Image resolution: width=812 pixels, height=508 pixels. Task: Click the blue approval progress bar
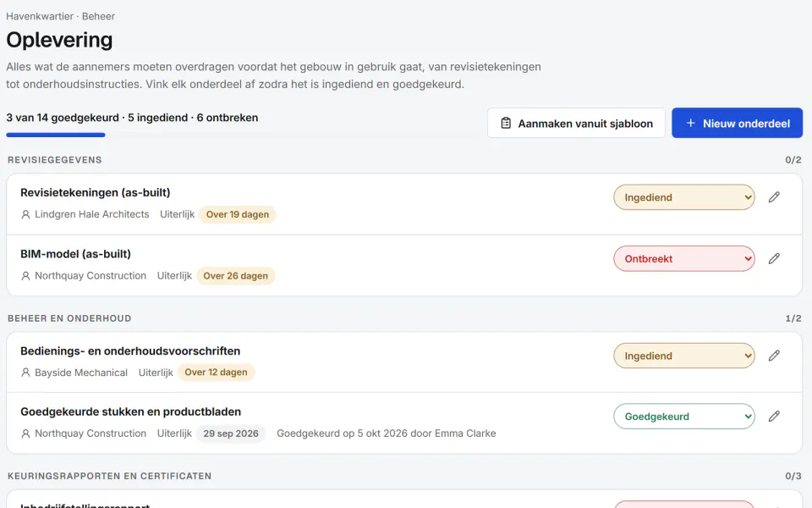56,135
